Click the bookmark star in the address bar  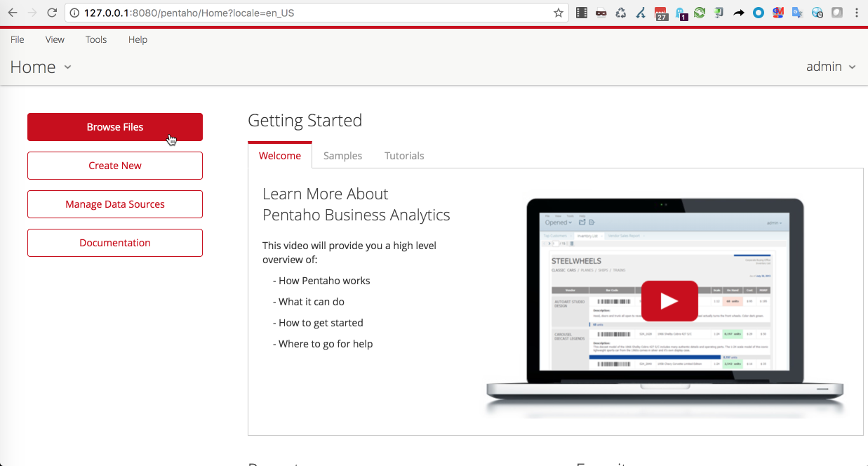pos(560,13)
